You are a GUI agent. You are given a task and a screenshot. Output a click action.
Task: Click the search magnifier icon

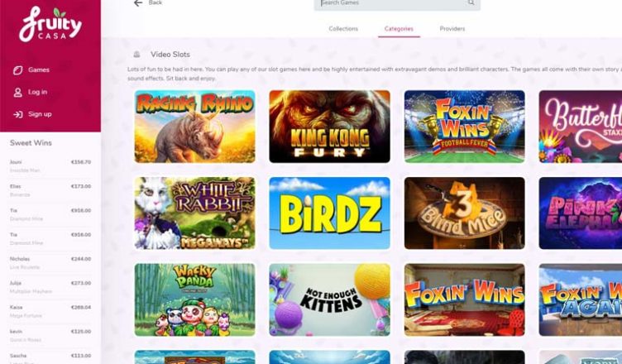pyautogui.click(x=471, y=2)
